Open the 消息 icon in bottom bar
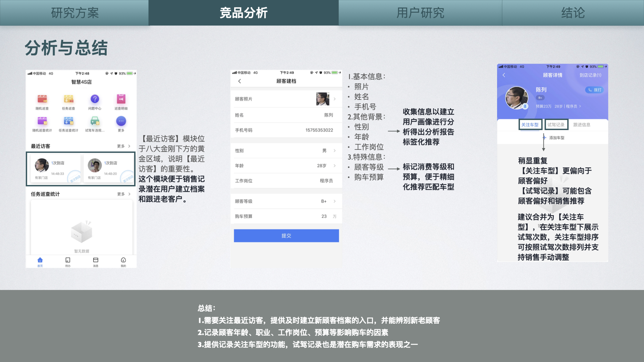Screen dimensions: 644x362 (96, 261)
